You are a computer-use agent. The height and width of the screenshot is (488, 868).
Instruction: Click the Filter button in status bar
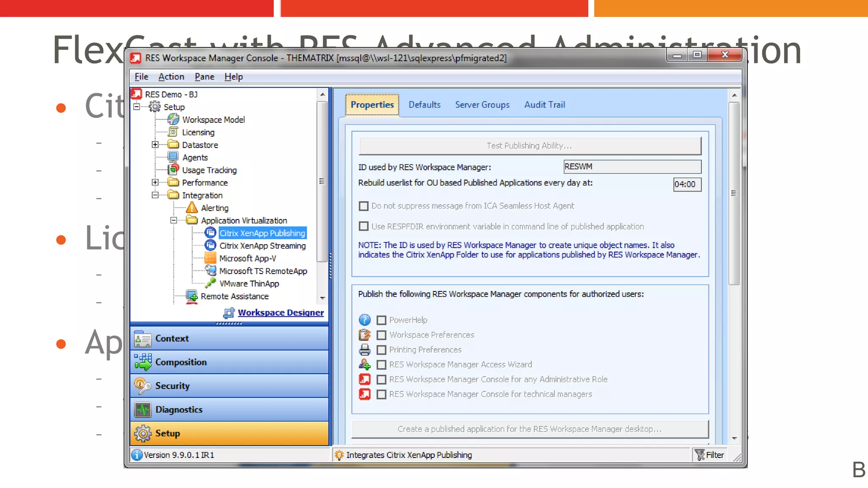coord(710,455)
